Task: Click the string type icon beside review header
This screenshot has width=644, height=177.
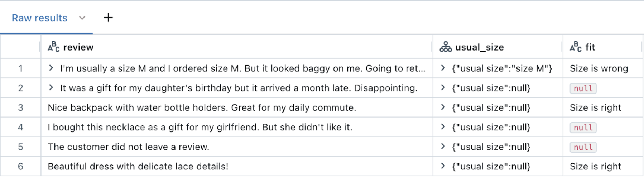Action: (x=53, y=47)
